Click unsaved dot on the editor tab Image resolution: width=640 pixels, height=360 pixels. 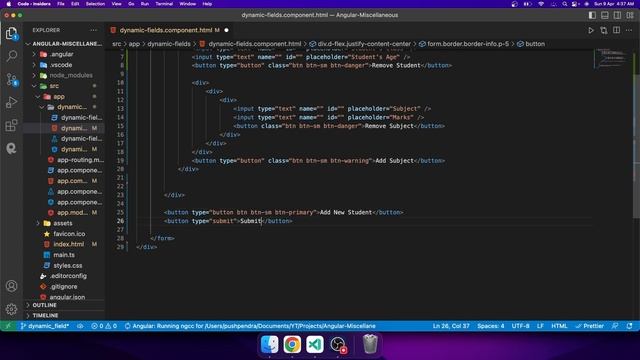click(226, 30)
